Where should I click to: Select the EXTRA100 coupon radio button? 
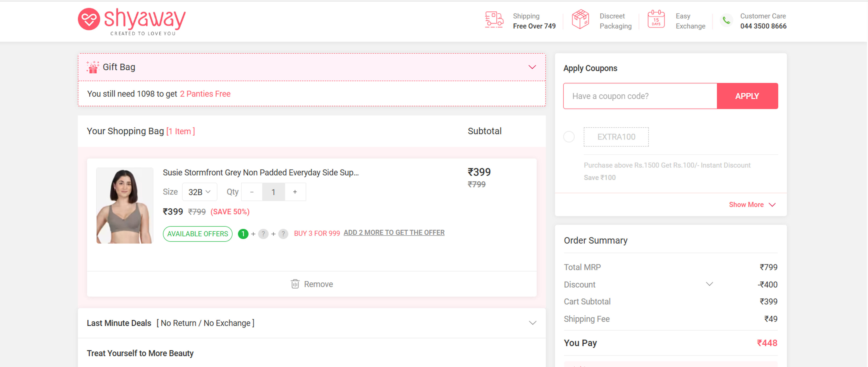click(569, 137)
